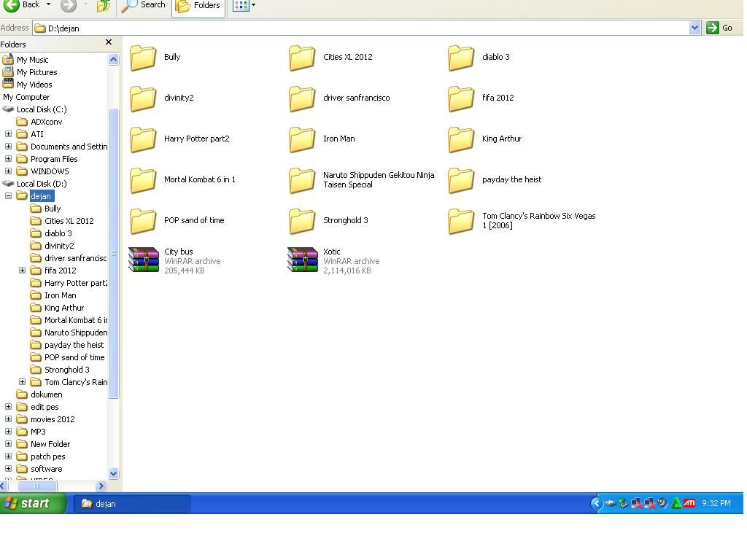This screenshot has height=560, width=747.
Task: Select My Computer in the Folders tree
Action: (x=26, y=97)
